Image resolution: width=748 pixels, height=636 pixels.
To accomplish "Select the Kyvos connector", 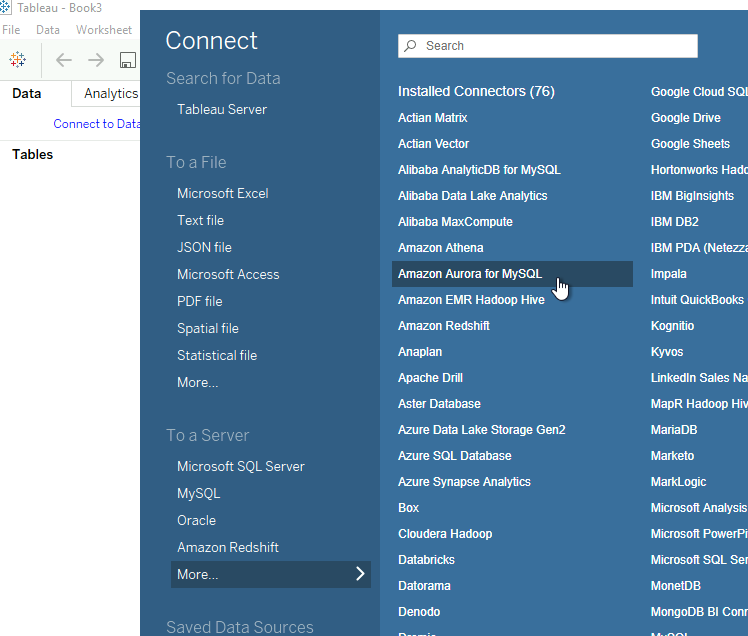I will [x=667, y=352].
